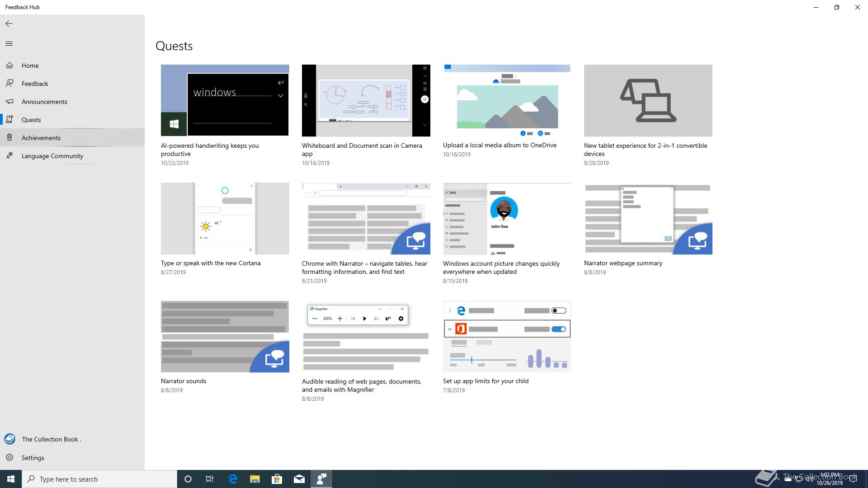The width and height of the screenshot is (868, 488).
Task: Click 'Set up app limits for your child' title
Action: [486, 381]
